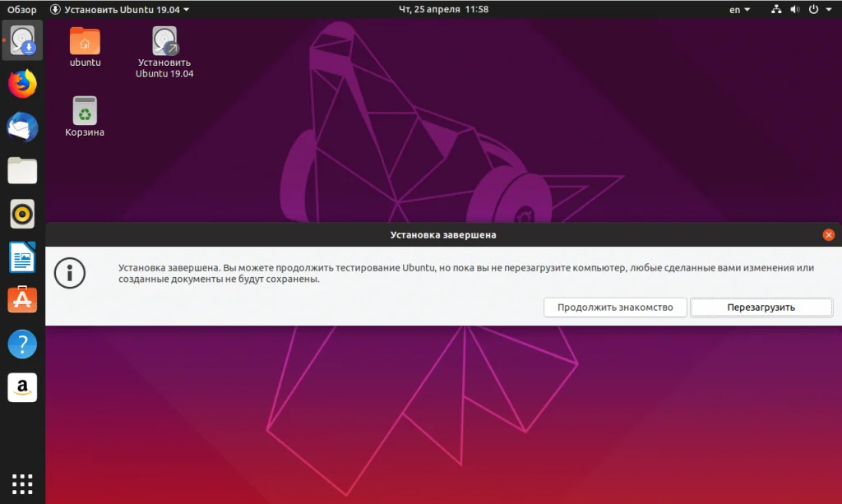Open the clock calendar Чт, 25 апреля 11:58

(443, 9)
